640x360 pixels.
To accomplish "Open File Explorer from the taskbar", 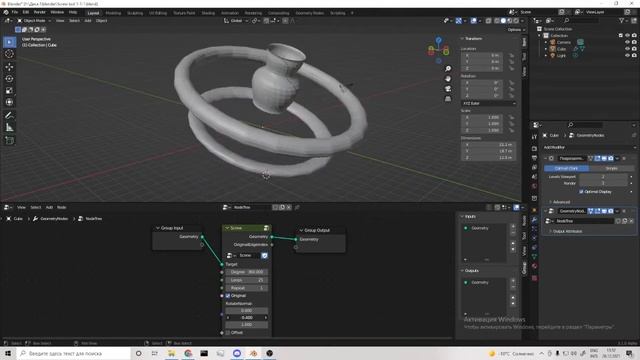I will (171, 353).
